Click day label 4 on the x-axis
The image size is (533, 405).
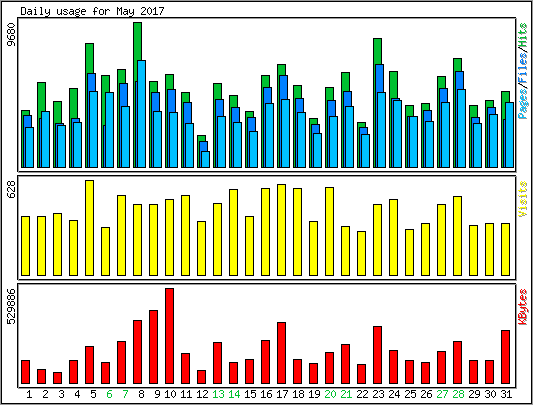click(x=77, y=394)
